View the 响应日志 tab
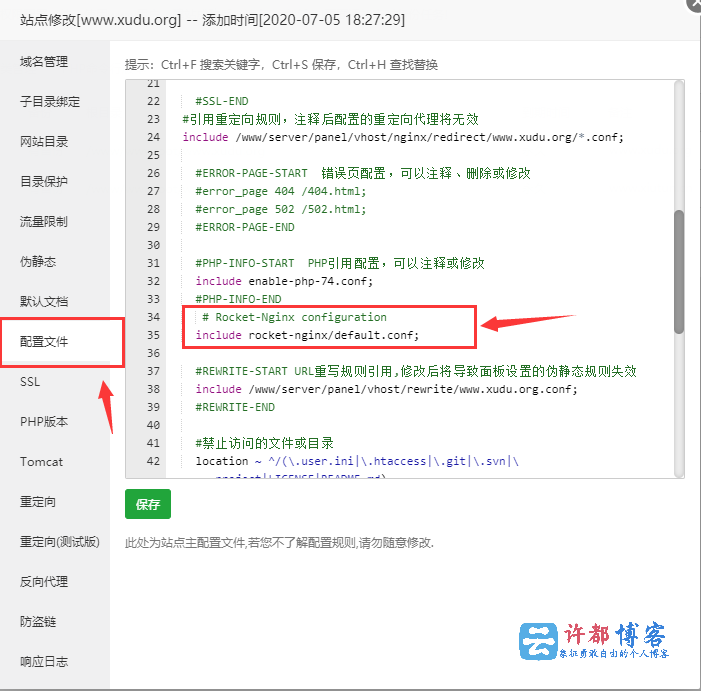701x691 pixels. pyautogui.click(x=44, y=662)
